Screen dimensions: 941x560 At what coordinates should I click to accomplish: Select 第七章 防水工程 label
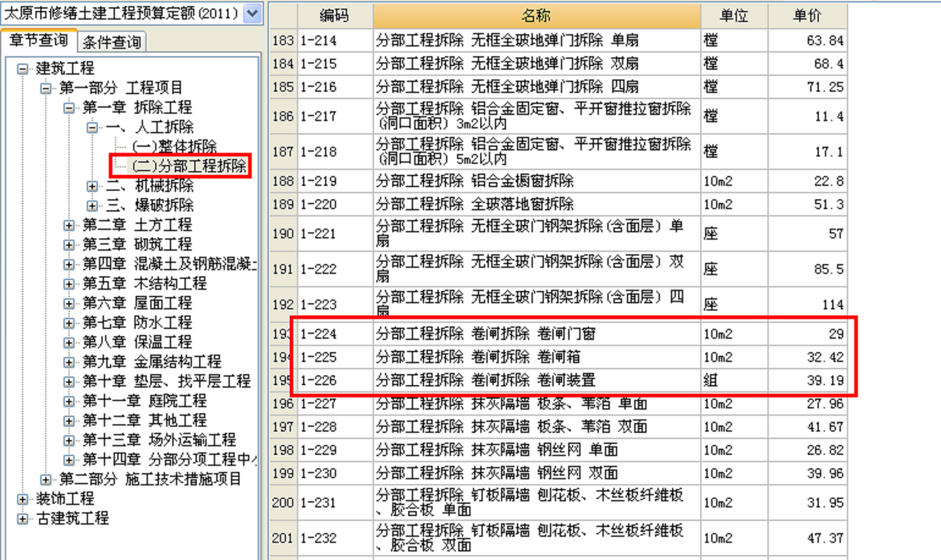click(137, 323)
